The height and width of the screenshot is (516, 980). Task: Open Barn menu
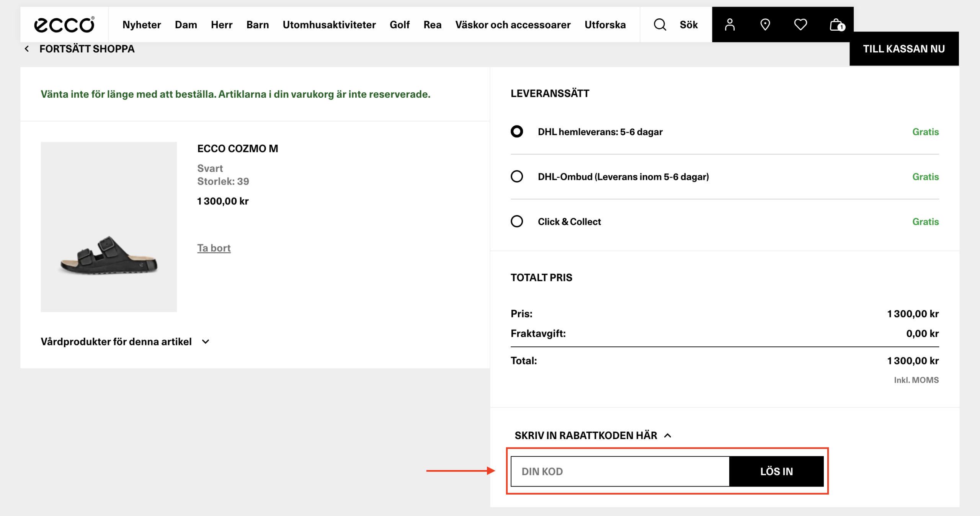[258, 24]
